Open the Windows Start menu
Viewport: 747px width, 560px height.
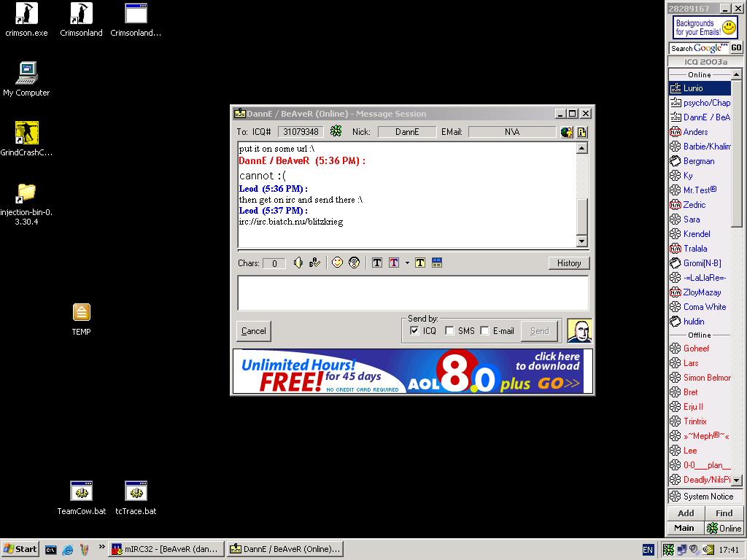click(20, 549)
